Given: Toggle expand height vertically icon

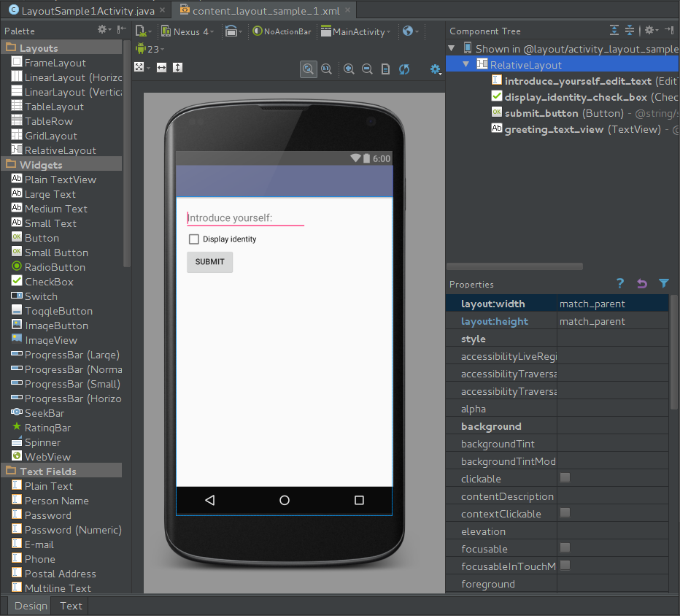Looking at the screenshot, I should 177,67.
